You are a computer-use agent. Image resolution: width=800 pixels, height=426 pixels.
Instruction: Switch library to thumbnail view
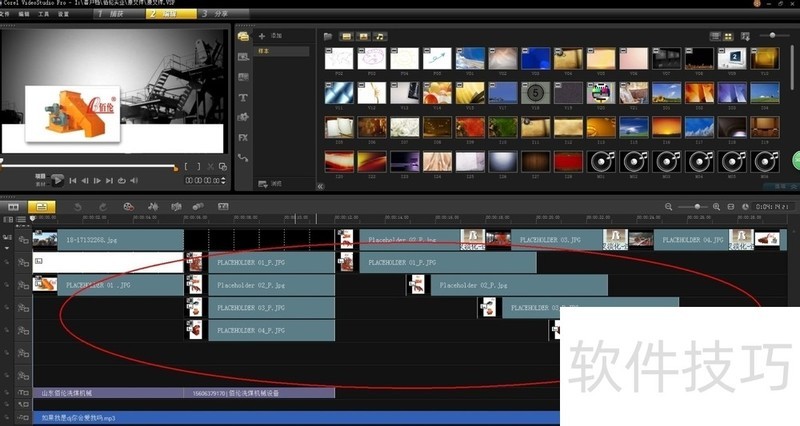[729, 37]
